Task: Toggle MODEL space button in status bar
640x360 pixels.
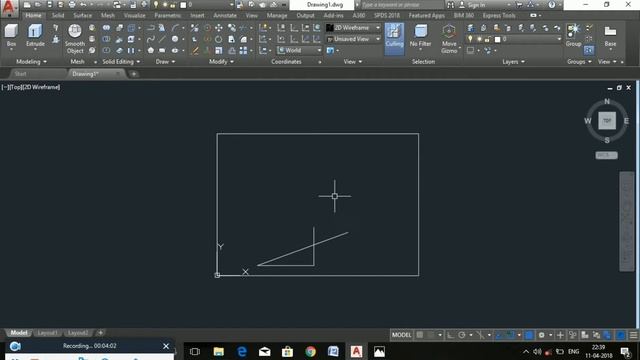Action: [x=402, y=335]
